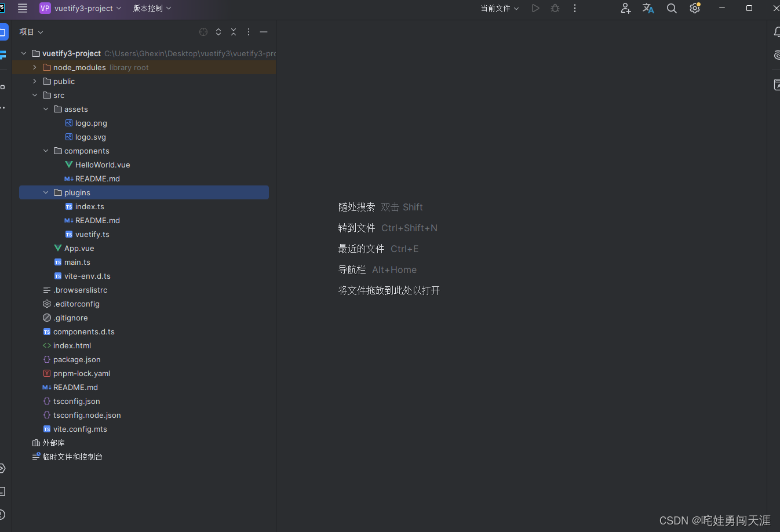This screenshot has width=780, height=532.
Task: Select tsconfig.json file
Action: click(x=76, y=401)
